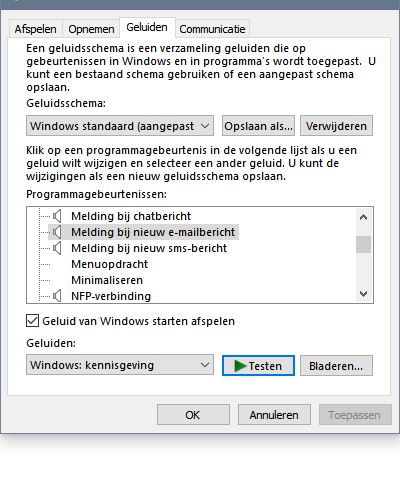Screen dimensions: 400x492
Task: Click scroll down arrow in event list
Action: pos(363,294)
